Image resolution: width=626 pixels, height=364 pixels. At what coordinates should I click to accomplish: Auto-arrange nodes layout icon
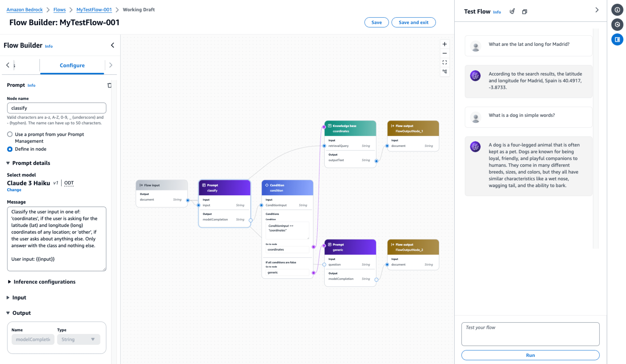(x=444, y=71)
